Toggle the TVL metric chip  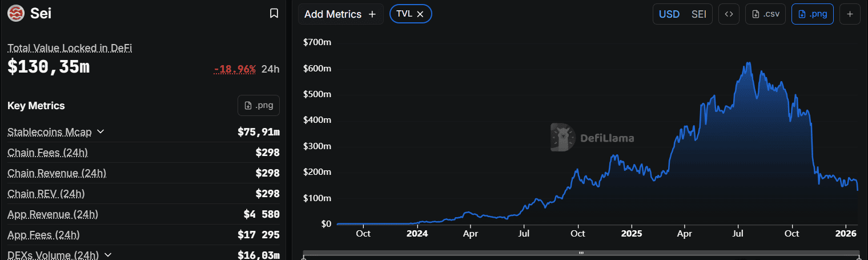coord(404,14)
